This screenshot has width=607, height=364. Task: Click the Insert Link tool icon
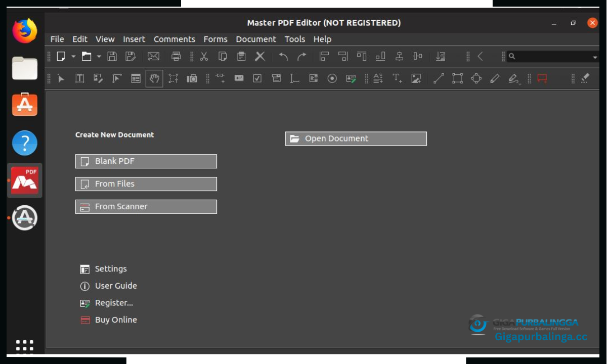pyautogui.click(x=220, y=78)
